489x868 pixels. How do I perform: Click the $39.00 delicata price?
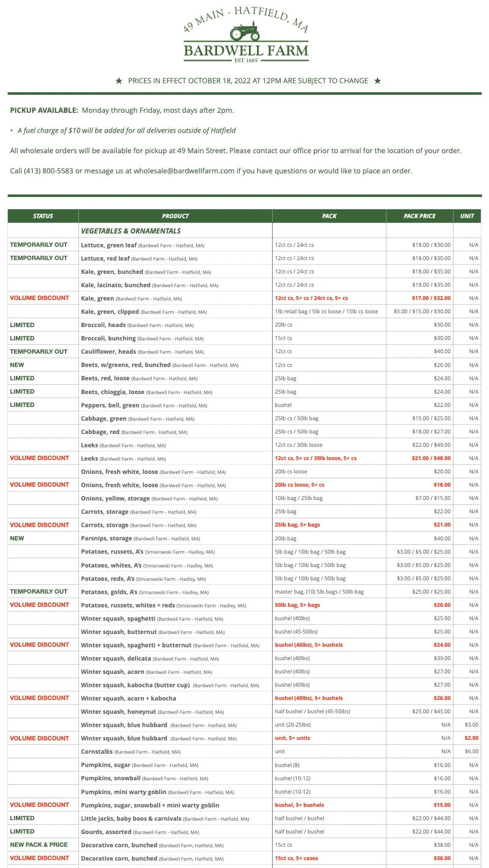[442, 658]
